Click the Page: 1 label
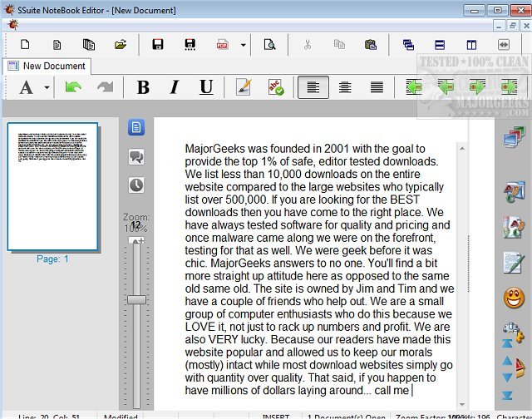 click(52, 259)
